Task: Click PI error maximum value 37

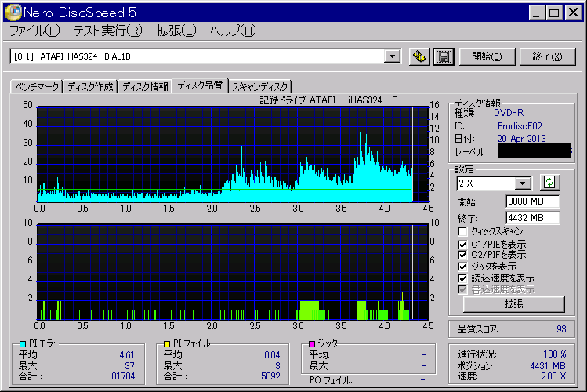Action: [x=129, y=366]
